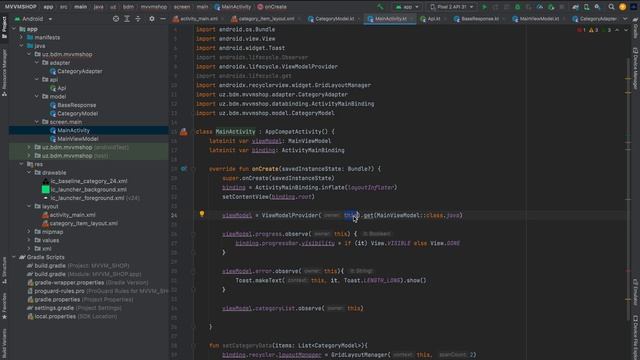Collapse the screen.main package node
Screen dimensions: 640x360
(37, 122)
